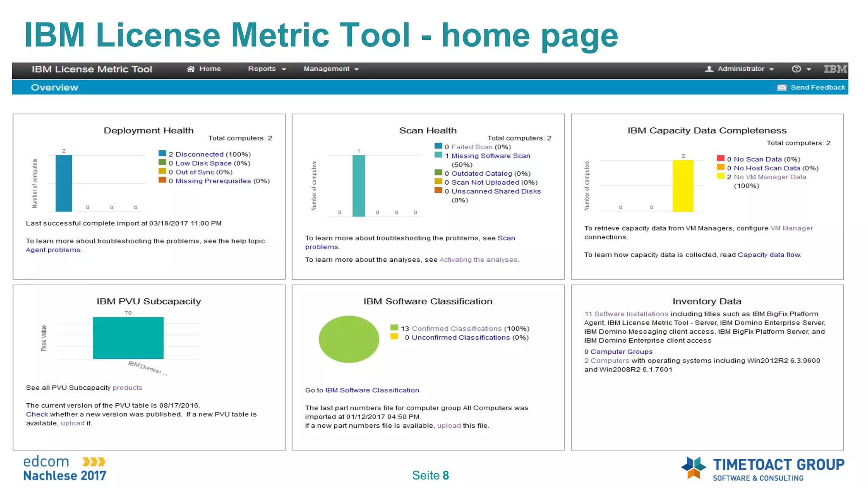868x488 pixels.
Task: Open the PVU Subcapacity products link
Action: point(127,388)
